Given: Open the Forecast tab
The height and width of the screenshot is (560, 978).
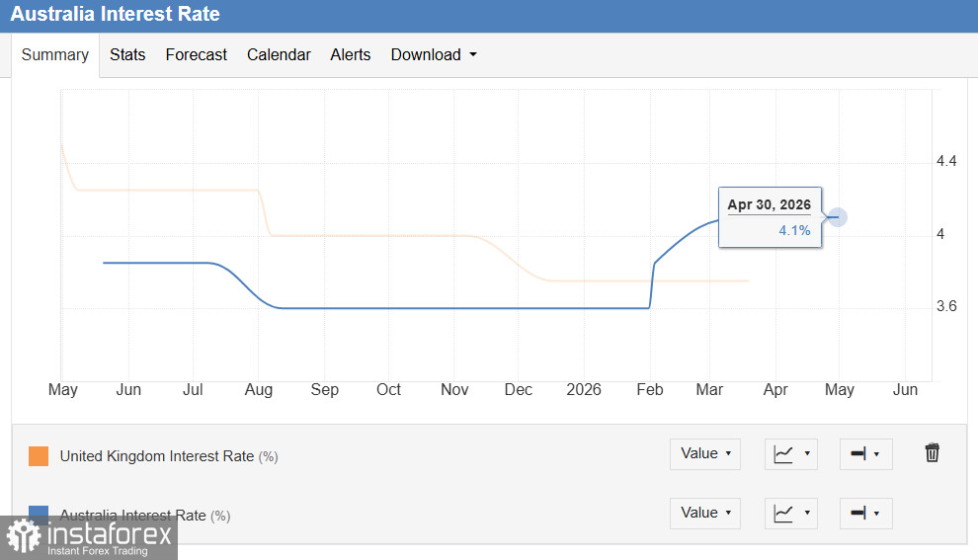Looking at the screenshot, I should pyautogui.click(x=197, y=55).
